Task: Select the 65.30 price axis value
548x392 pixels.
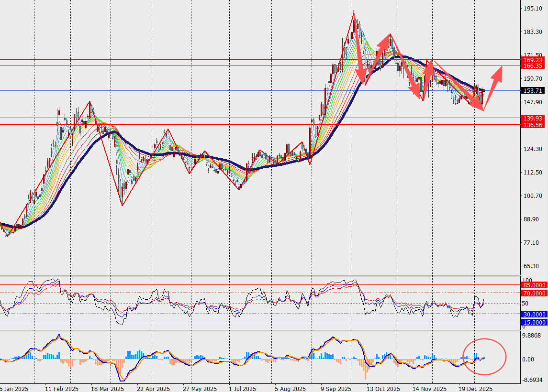Action: point(532,266)
